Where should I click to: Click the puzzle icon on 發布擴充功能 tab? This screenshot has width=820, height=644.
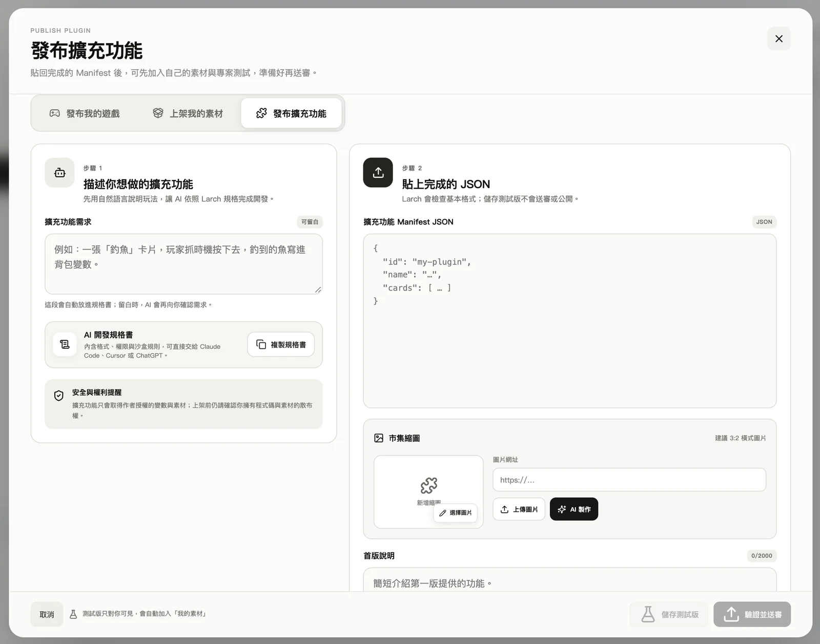261,113
